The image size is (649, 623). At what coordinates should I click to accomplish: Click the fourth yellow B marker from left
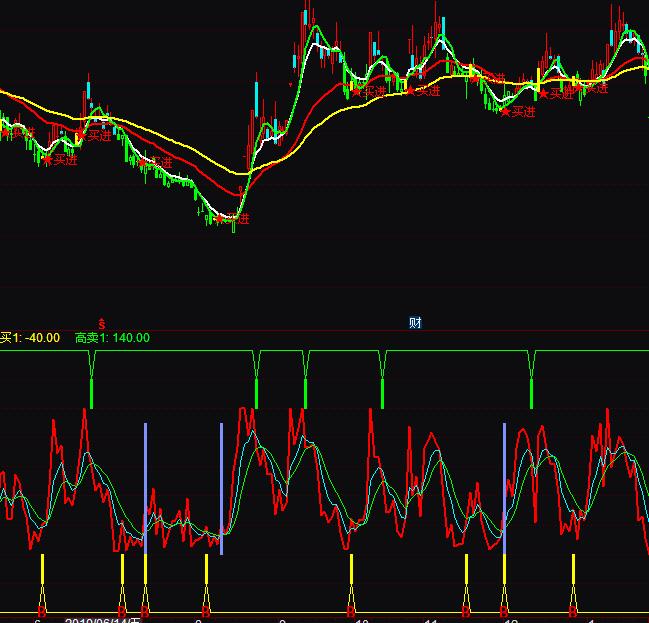tap(206, 608)
